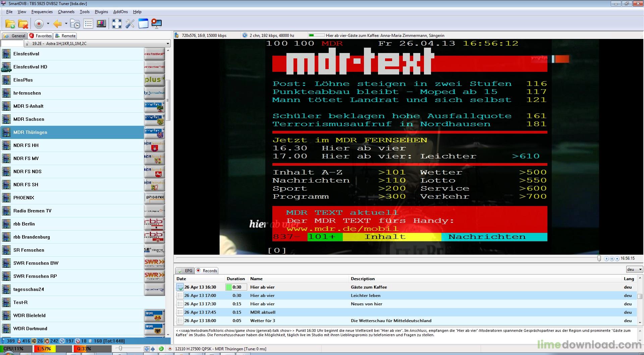Pause playback using the control beside 16:56:15
This screenshot has width=644, height=355.
(611, 259)
